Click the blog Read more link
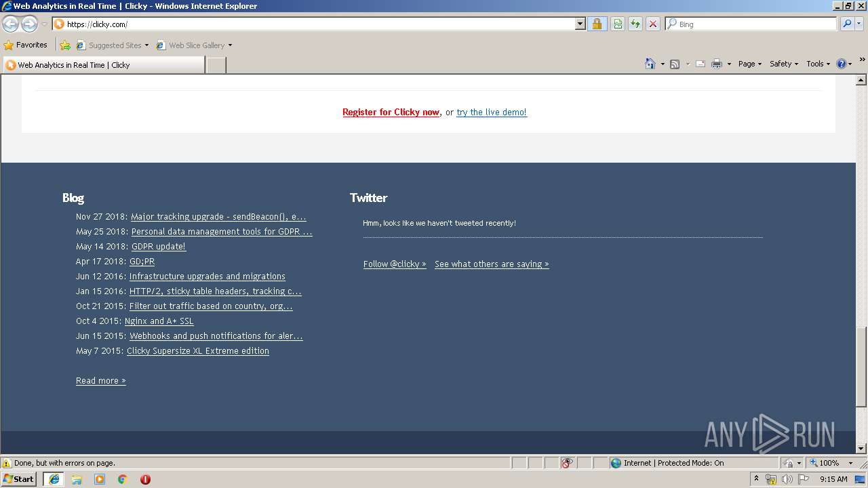 (101, 381)
